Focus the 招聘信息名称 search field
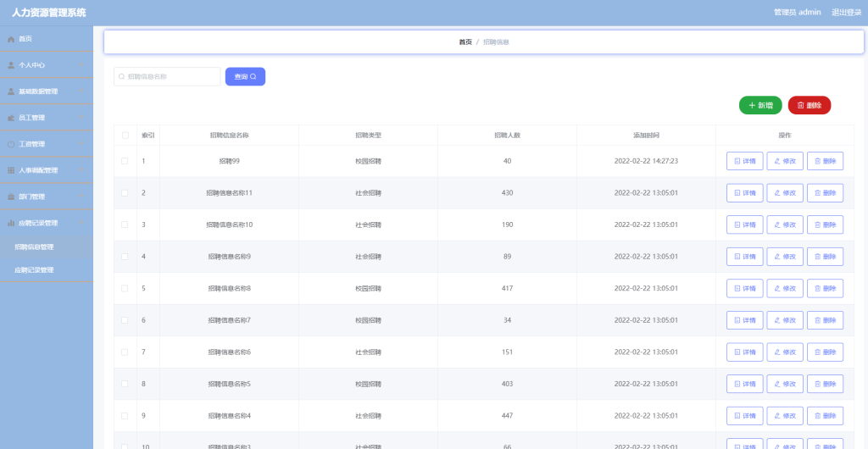The image size is (868, 449). tap(167, 77)
